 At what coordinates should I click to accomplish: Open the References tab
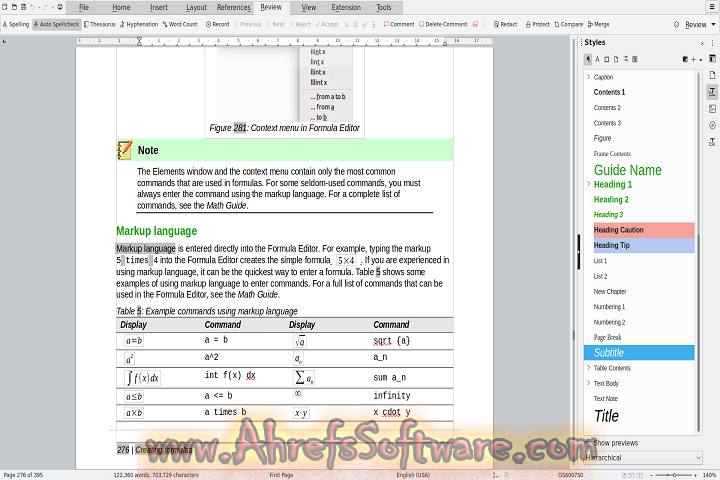[234, 7]
